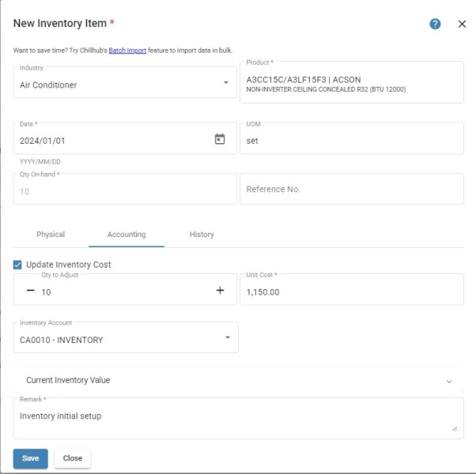Switch to the Physical tab
The height and width of the screenshot is (474, 476).
click(x=51, y=235)
